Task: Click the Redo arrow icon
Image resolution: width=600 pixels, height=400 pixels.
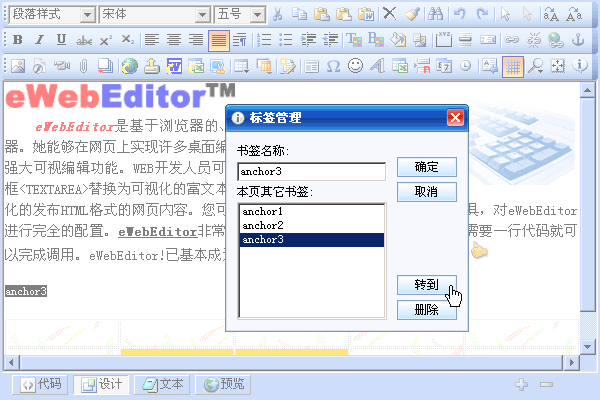Action: pyautogui.click(x=482, y=15)
